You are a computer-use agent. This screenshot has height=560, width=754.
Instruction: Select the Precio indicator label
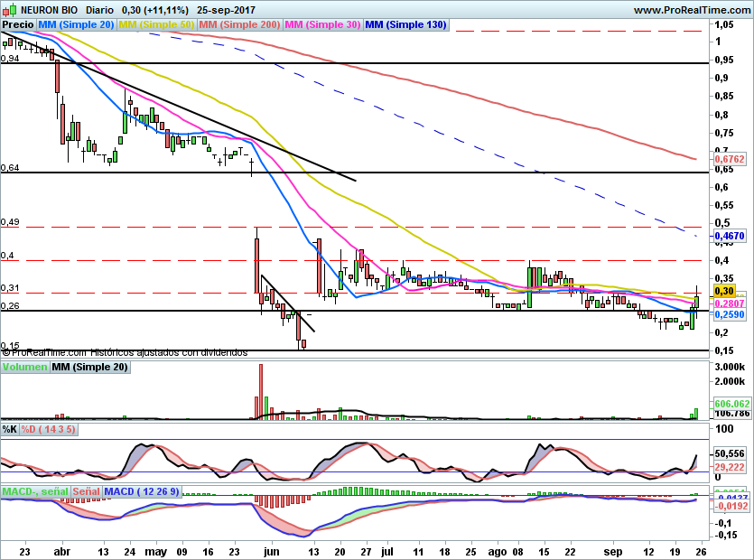18,24
